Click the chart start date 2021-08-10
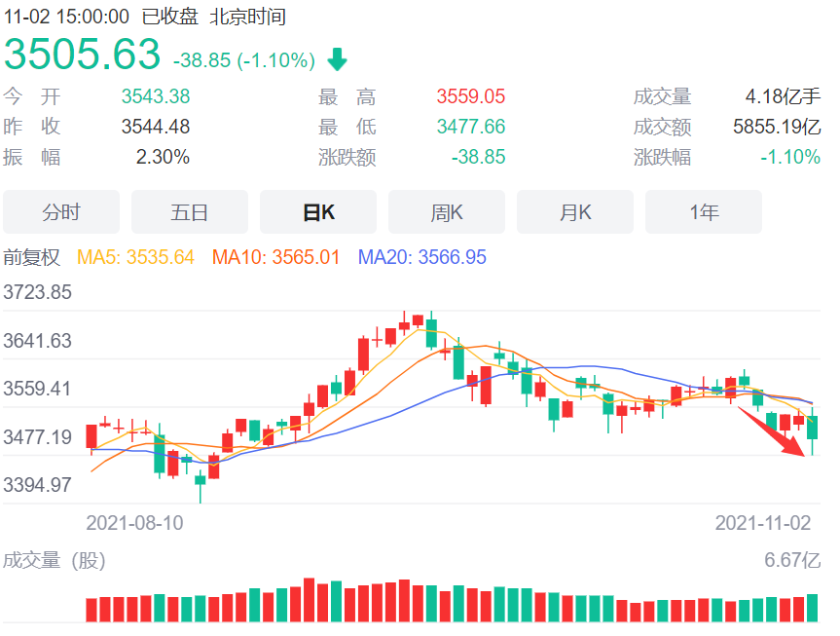Image resolution: width=840 pixels, height=636 pixels. [x=135, y=523]
